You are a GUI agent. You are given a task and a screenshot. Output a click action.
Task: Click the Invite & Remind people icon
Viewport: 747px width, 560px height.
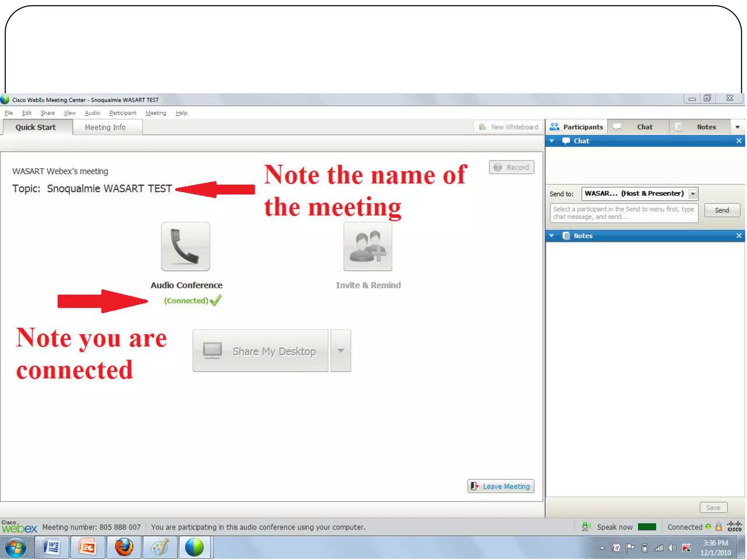coord(368,246)
